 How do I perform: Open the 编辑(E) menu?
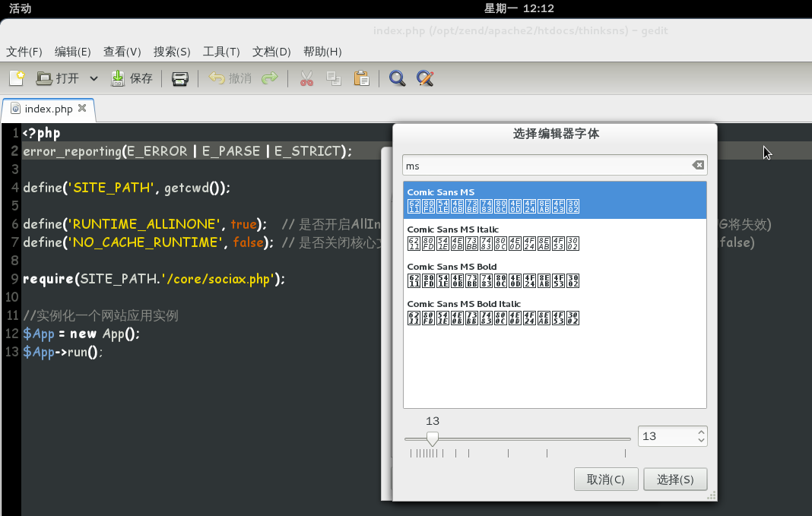pyautogui.click(x=72, y=52)
